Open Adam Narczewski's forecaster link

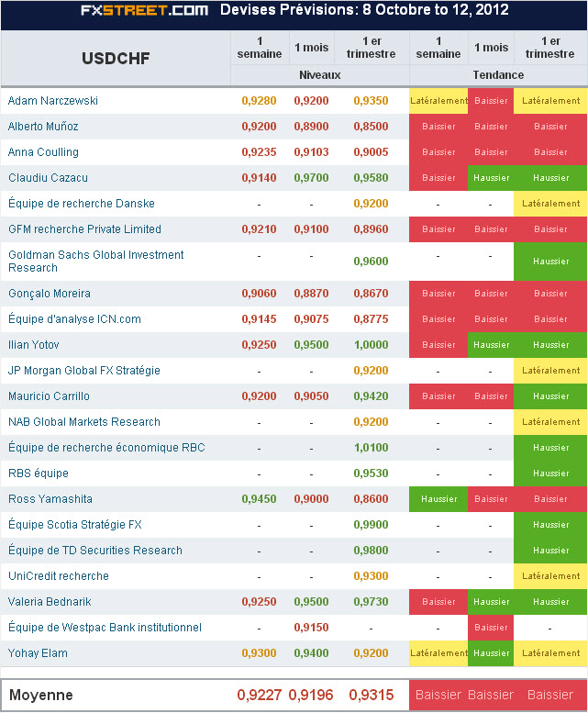tap(52, 101)
